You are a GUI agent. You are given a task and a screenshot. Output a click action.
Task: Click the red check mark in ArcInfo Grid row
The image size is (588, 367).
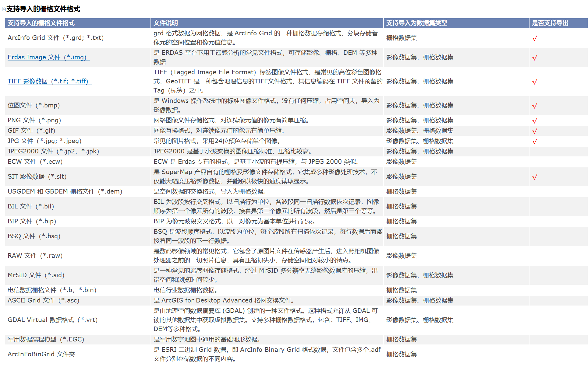(534, 39)
